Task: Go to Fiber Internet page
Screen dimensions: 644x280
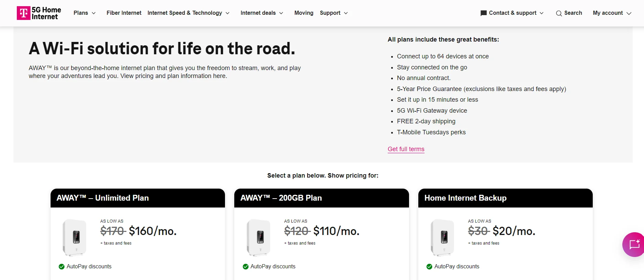Action: [124, 13]
